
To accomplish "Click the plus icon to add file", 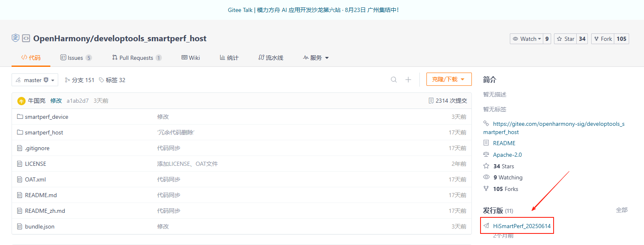I will pos(408,80).
